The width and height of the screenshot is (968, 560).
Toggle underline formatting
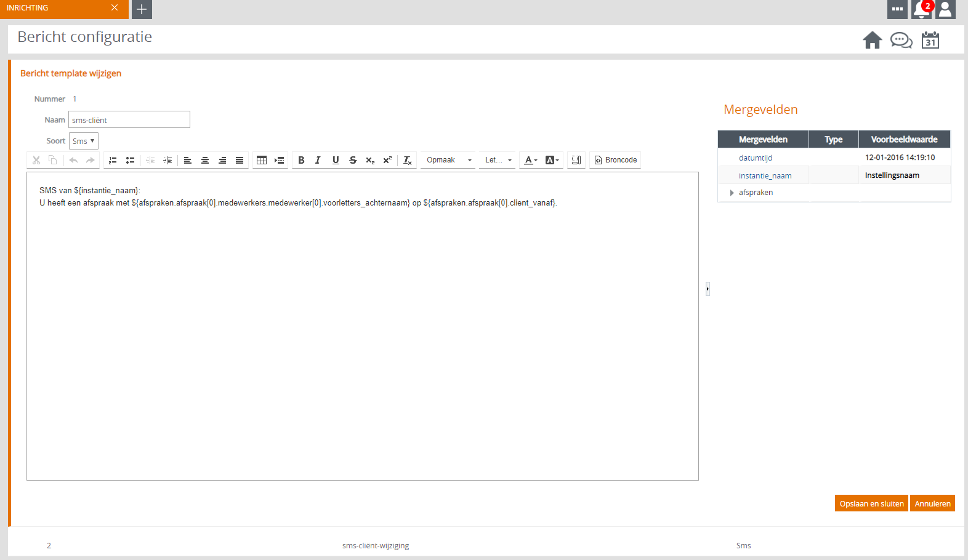336,160
